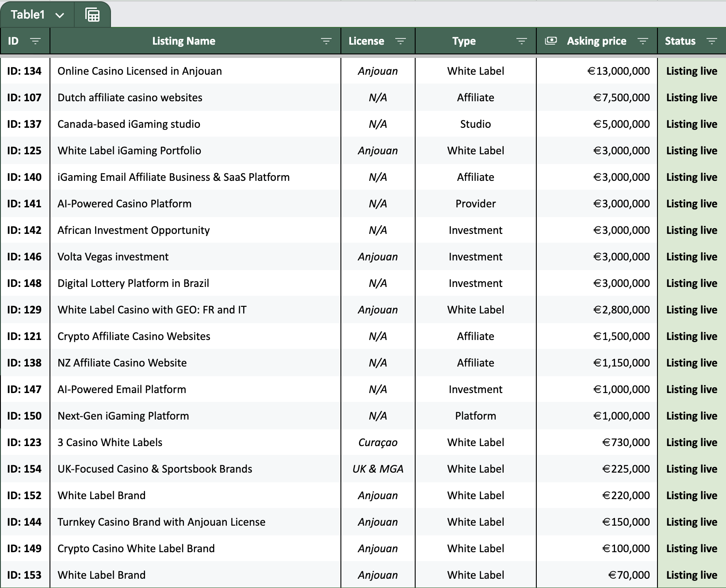
Task: Select the 'Provider' type cell
Action: (476, 204)
